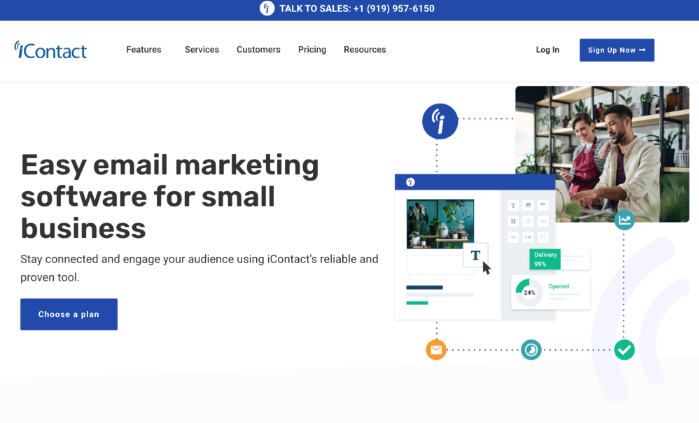This screenshot has width=699, height=423.
Task: Click the 24% Opened donut chart
Action: pyautogui.click(x=529, y=292)
